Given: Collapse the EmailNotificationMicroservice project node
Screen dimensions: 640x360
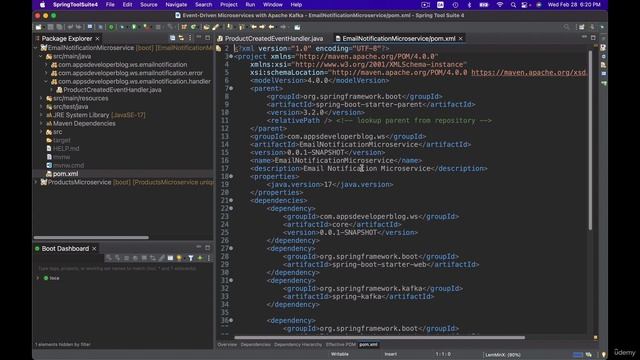Looking at the screenshot, I should pos(36,48).
